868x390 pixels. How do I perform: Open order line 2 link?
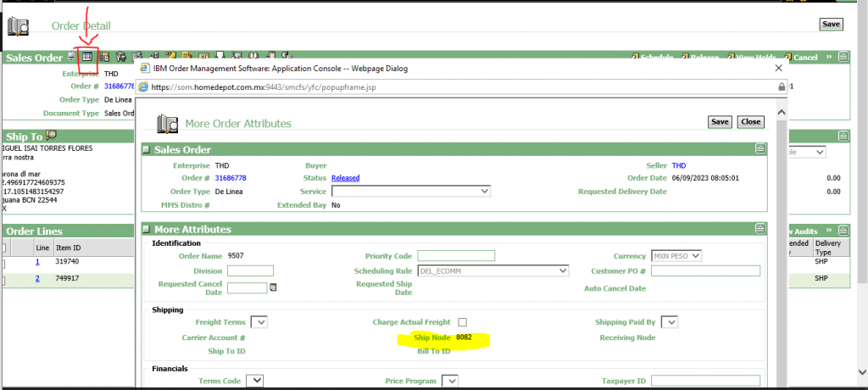coord(37,279)
